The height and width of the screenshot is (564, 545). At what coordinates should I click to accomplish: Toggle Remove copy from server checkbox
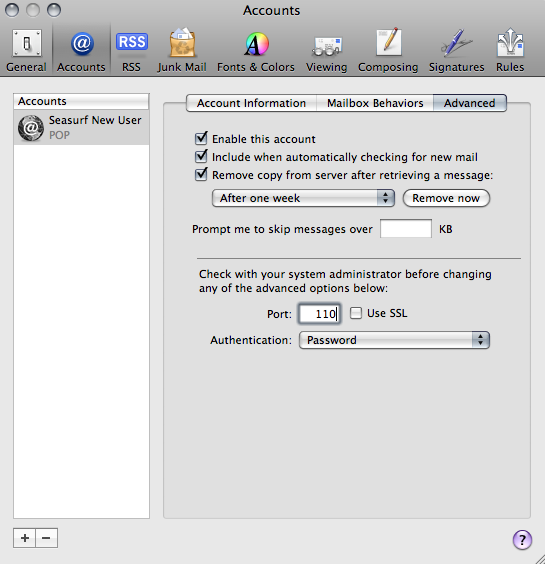pyautogui.click(x=201, y=174)
